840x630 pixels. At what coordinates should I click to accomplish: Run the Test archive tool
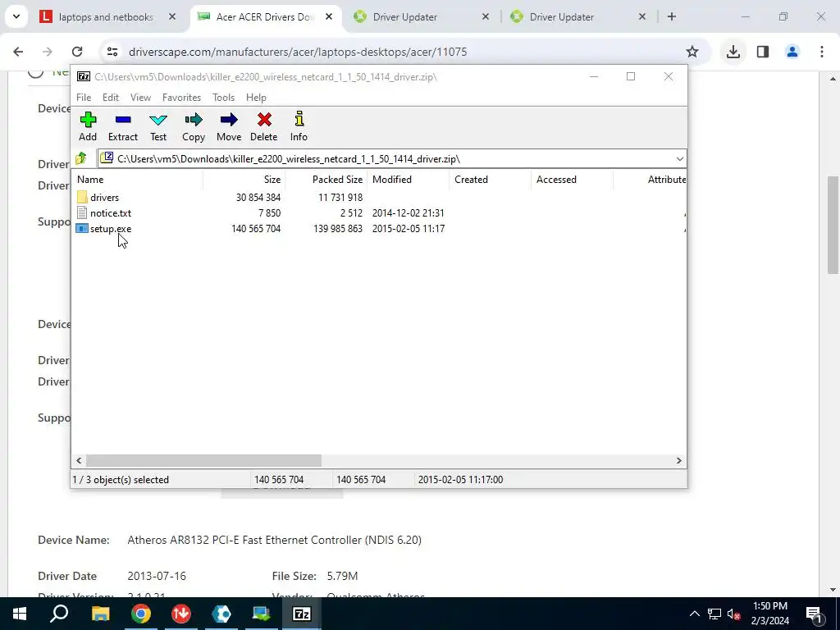pos(158,126)
